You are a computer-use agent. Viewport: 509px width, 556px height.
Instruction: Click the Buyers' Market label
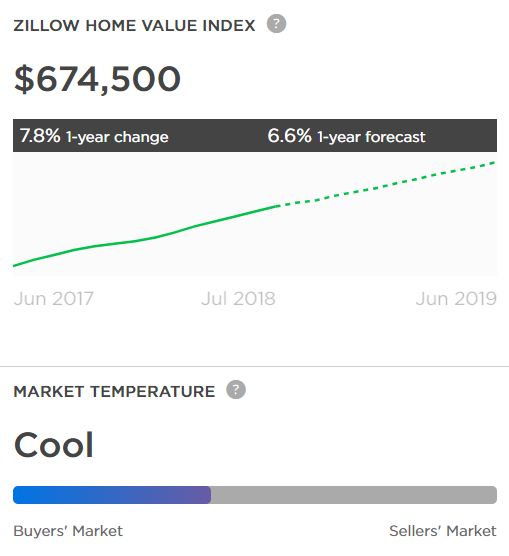(x=68, y=531)
